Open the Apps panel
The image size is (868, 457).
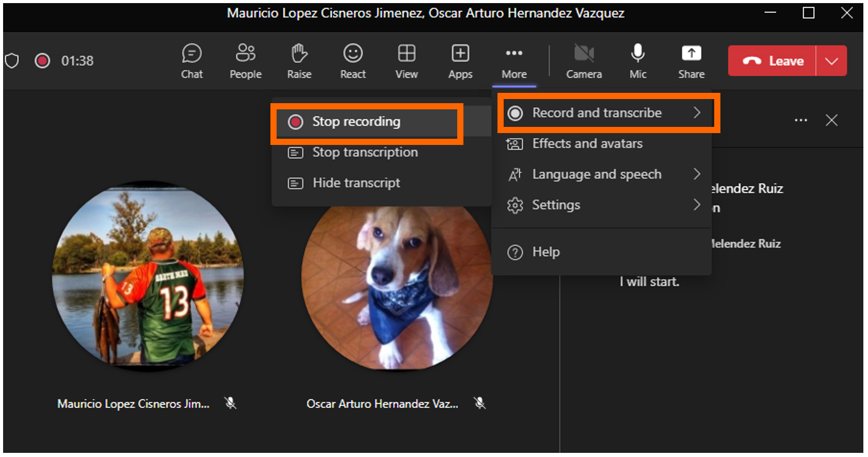pos(460,61)
